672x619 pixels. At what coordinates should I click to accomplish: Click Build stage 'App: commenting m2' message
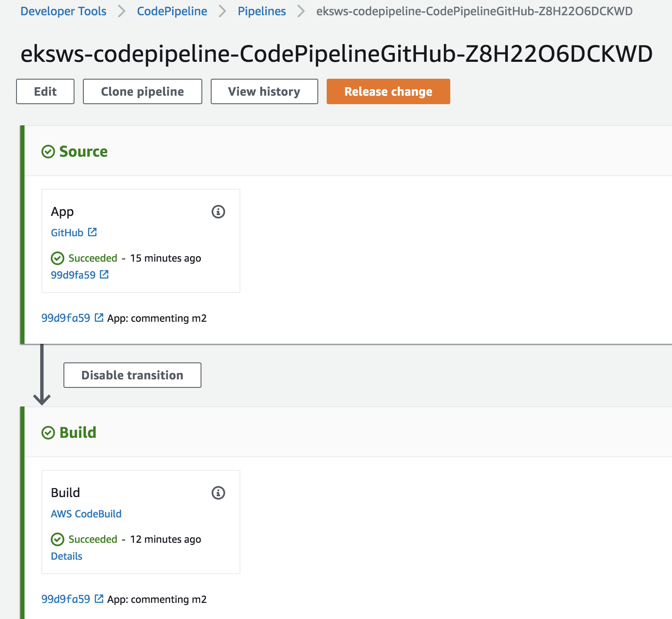tap(157, 600)
